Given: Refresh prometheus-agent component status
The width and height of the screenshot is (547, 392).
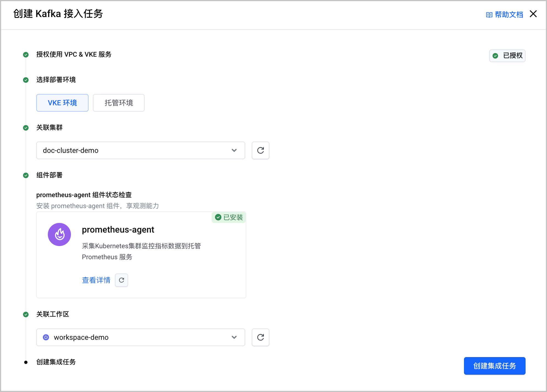Looking at the screenshot, I should 121,280.
